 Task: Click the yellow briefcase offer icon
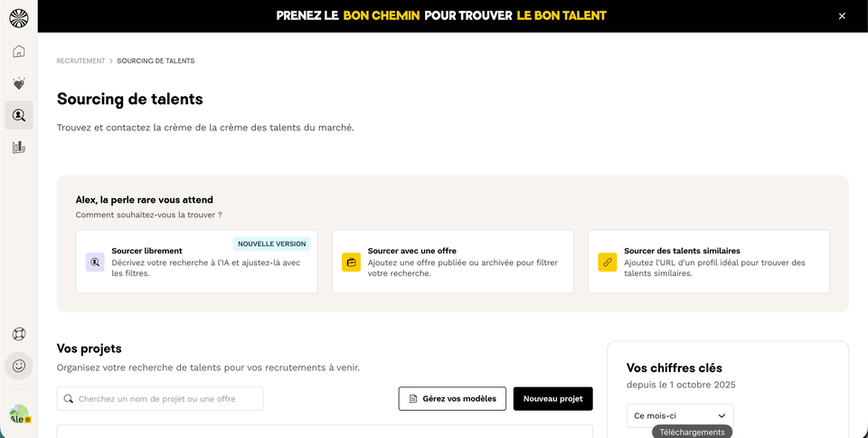click(351, 262)
